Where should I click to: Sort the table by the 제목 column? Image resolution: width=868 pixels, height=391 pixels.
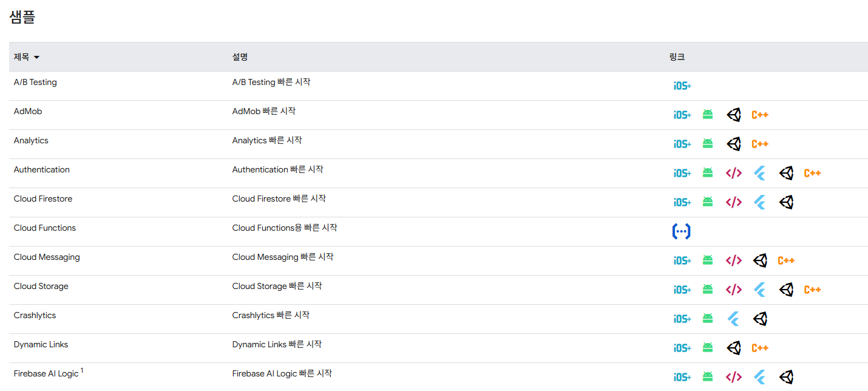point(27,57)
